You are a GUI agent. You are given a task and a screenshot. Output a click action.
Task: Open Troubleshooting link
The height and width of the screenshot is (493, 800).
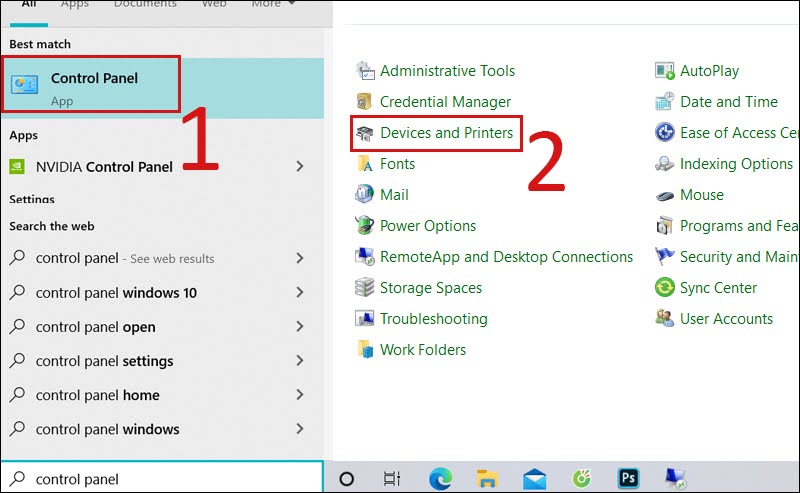coord(433,319)
